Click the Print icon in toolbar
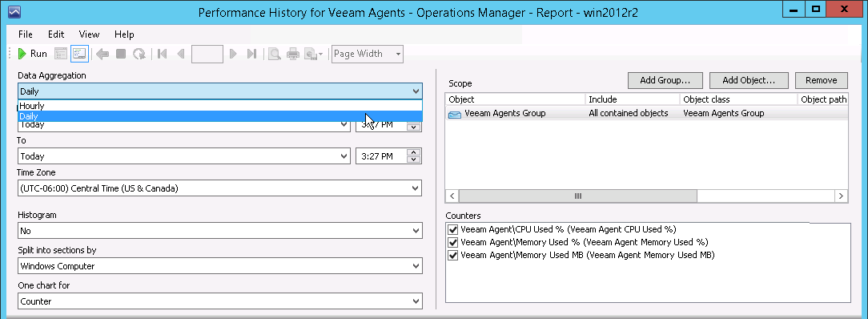The image size is (868, 319). point(293,54)
